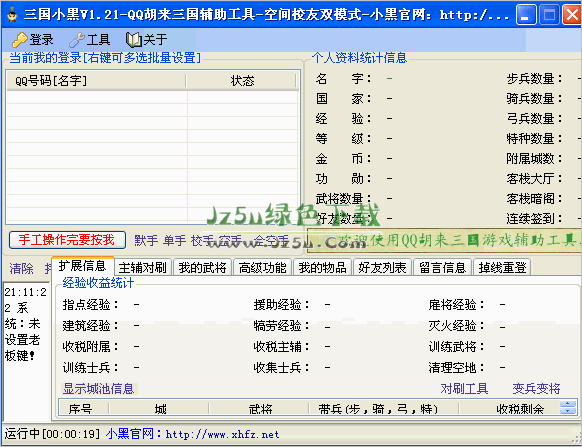Click the city table scroll stepper arrows
This screenshot has height=447, width=582.
click(568, 407)
